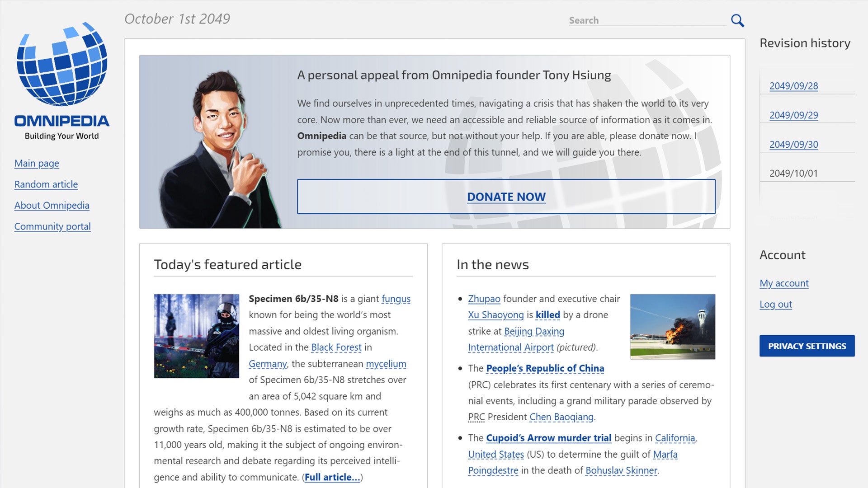Viewport: 868px width, 488px height.
Task: View the 2049/09/30 revision
Action: tap(794, 144)
